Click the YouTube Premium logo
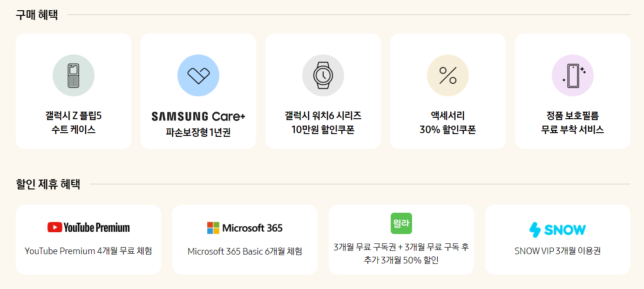Viewport: 644px width, 289px height. (x=88, y=227)
